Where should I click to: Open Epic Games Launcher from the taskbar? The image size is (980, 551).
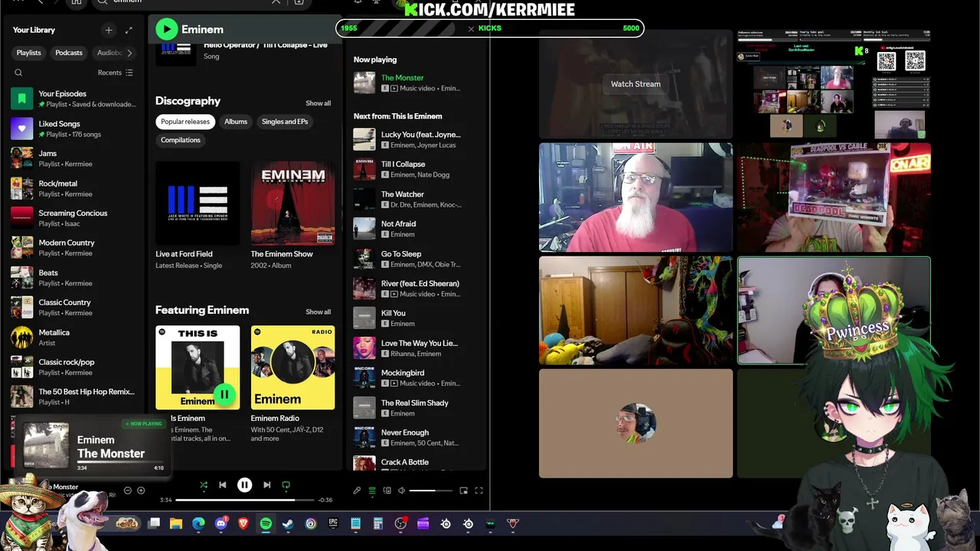click(333, 523)
